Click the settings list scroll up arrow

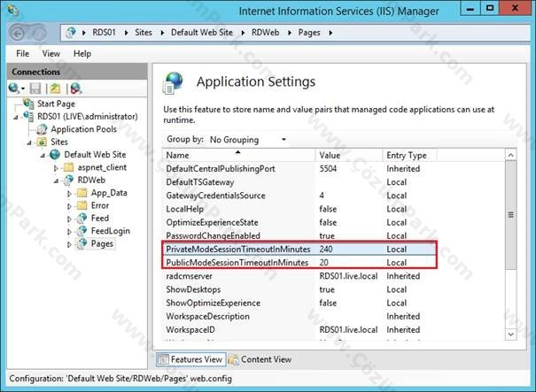coord(510,155)
